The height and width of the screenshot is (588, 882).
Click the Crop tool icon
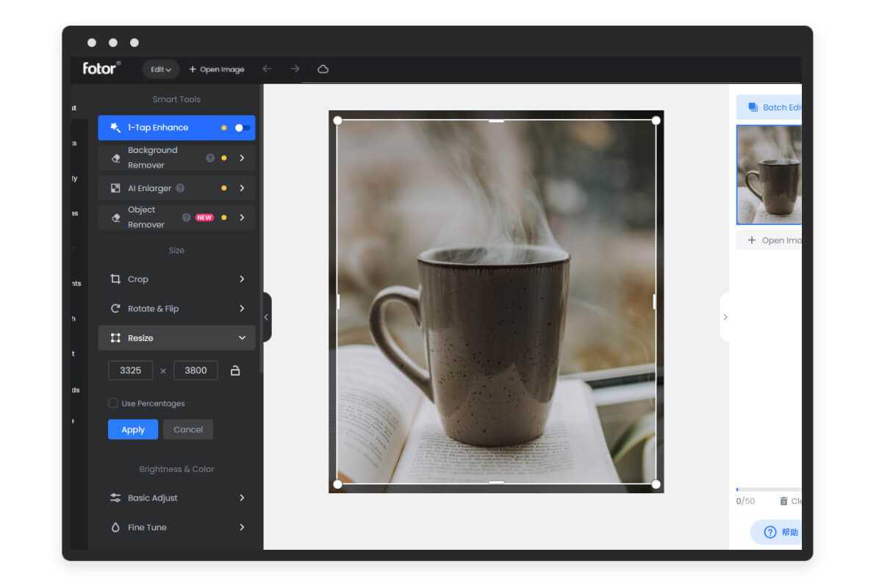point(115,279)
